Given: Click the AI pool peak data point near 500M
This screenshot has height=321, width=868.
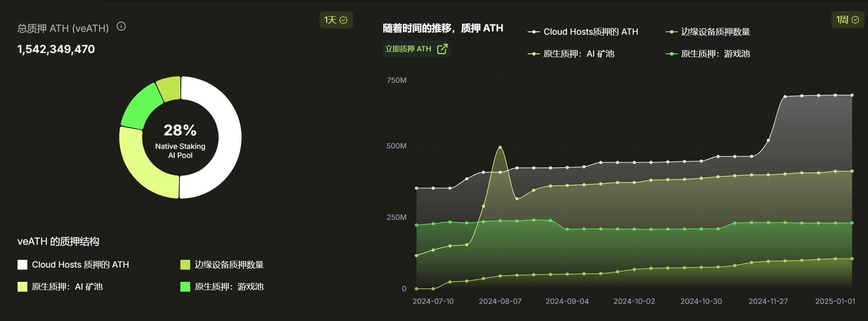Looking at the screenshot, I should [500, 147].
